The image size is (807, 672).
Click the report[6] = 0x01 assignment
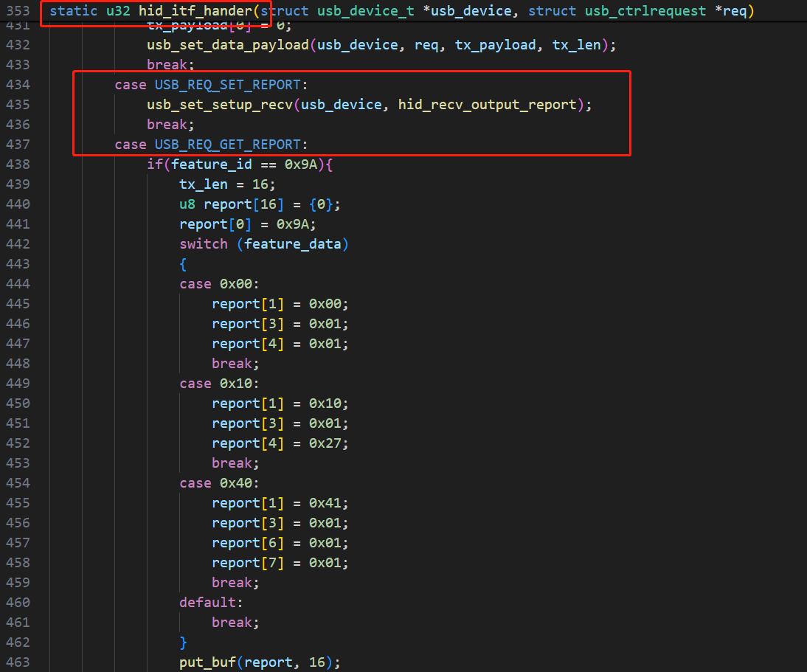click(x=280, y=544)
